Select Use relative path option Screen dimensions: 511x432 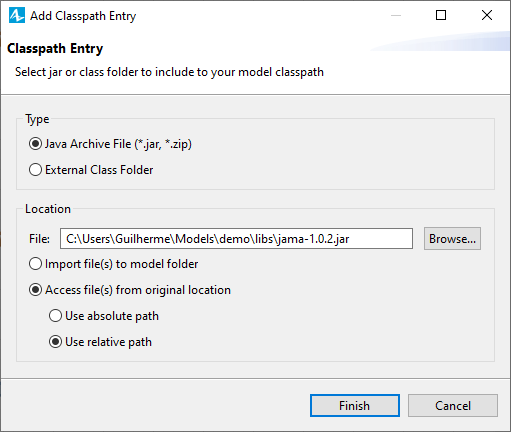pyautogui.click(x=100, y=342)
